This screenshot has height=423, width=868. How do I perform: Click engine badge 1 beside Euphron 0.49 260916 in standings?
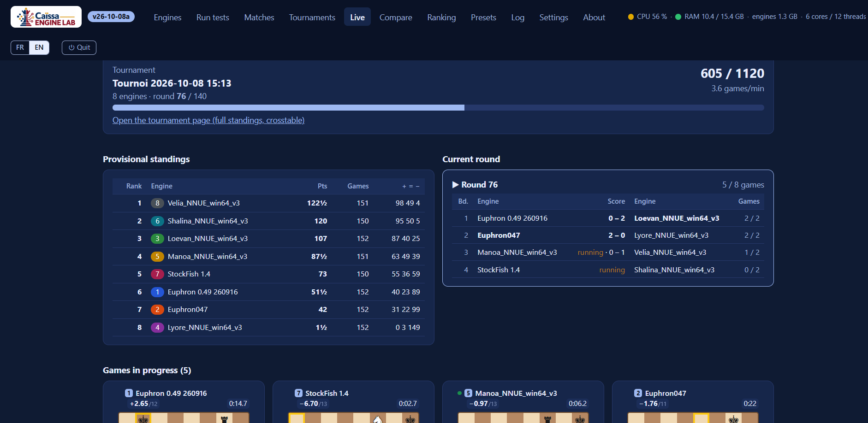click(157, 292)
